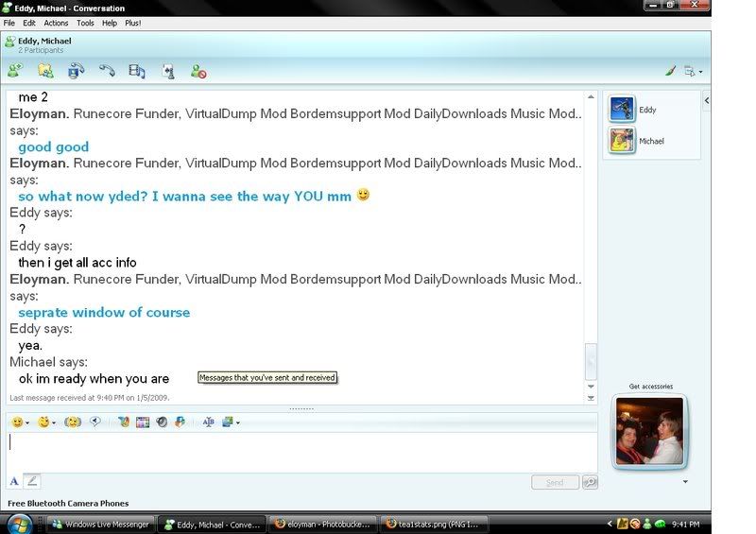756x534 pixels.
Task: Click the text formatting AB icon
Action: tap(208, 422)
